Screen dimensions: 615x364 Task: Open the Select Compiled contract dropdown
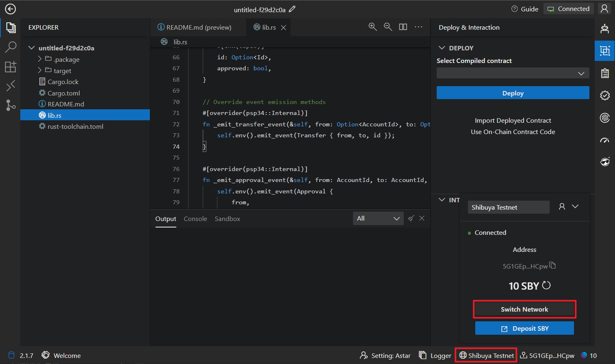click(513, 73)
